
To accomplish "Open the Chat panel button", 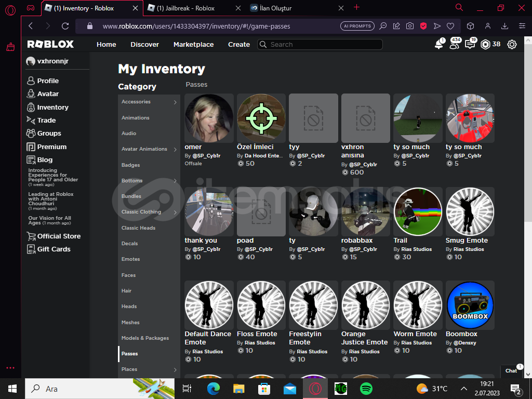I will 511,371.
